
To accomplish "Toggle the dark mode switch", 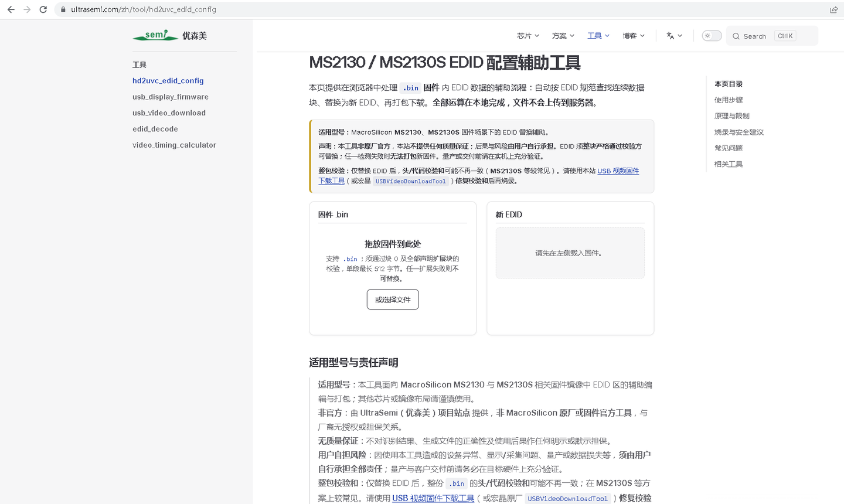I will point(712,36).
